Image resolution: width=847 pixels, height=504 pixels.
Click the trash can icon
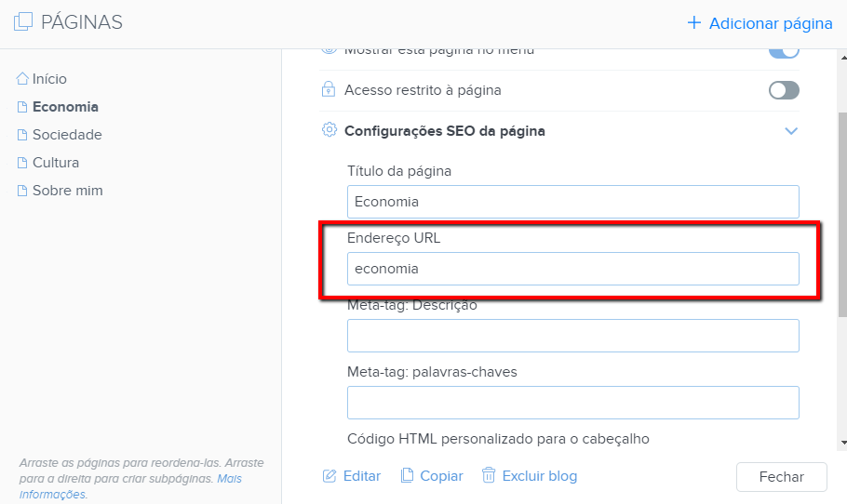point(489,475)
